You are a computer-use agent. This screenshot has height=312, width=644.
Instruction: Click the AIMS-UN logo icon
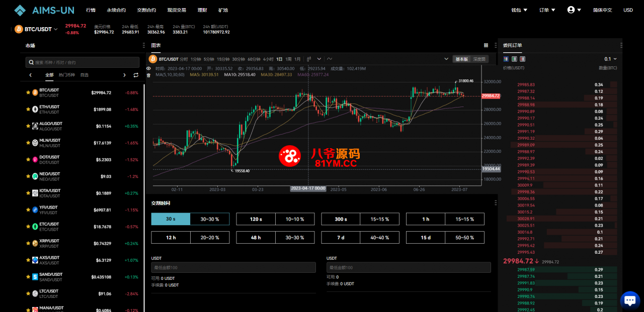pos(19,10)
